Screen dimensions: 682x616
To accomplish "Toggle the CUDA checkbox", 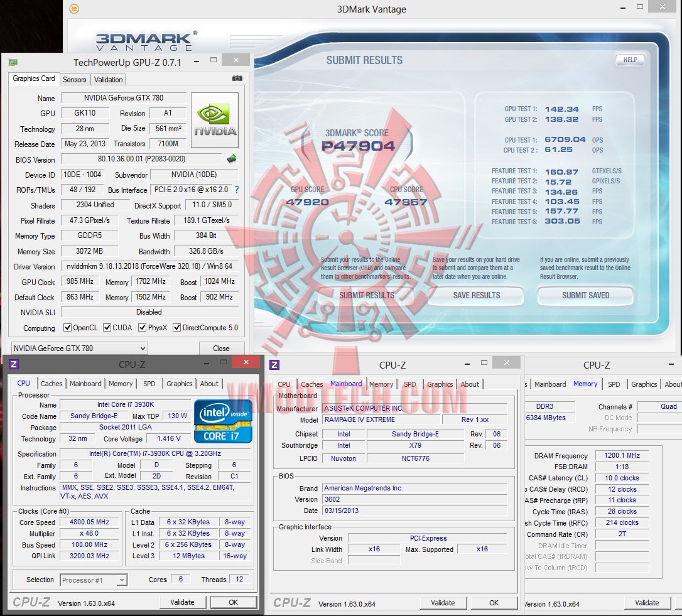I will click(x=107, y=328).
